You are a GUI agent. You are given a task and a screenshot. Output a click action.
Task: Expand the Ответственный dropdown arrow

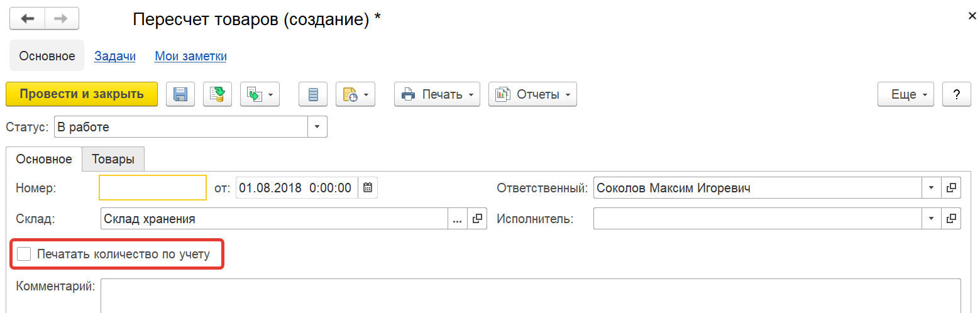tap(931, 187)
